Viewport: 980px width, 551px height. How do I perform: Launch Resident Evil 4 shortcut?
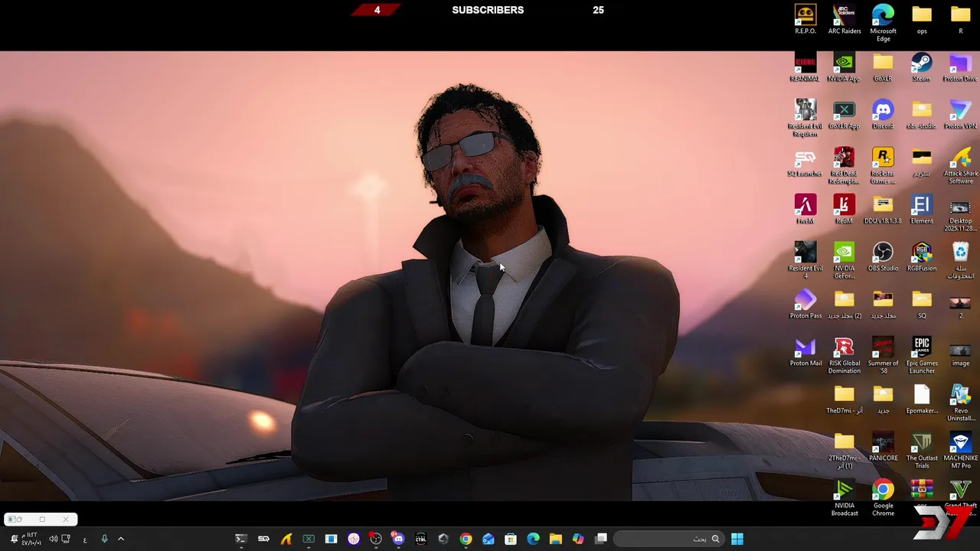[805, 260]
